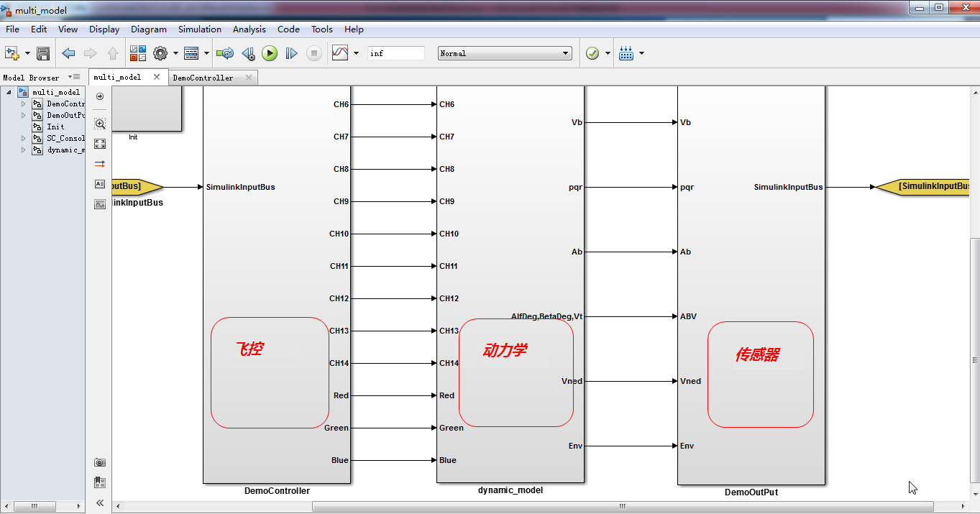The width and height of the screenshot is (980, 514).
Task: Open Model Configuration Parameters gear icon
Action: click(160, 53)
